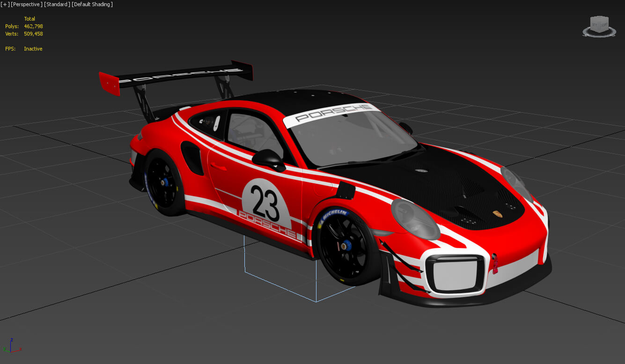Click the Total statistics column header
625x364 pixels.
(x=29, y=19)
